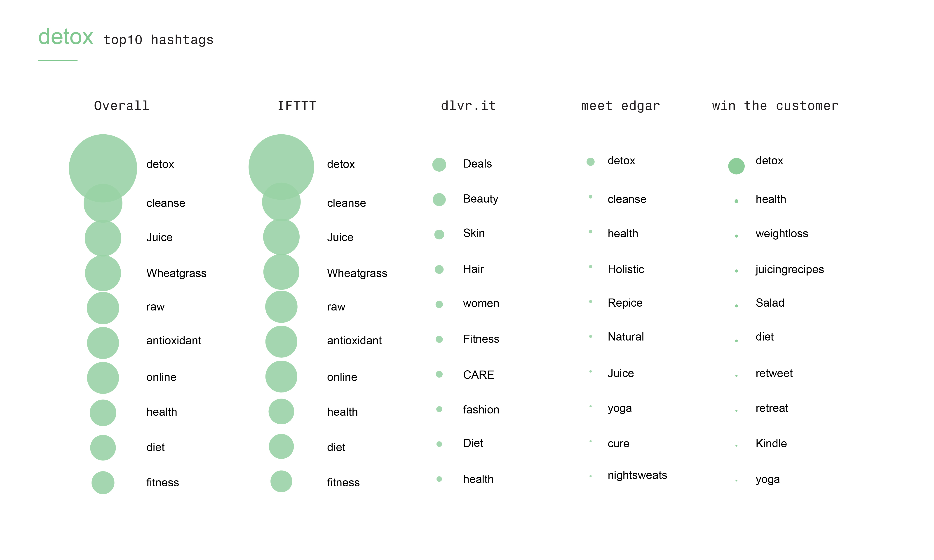
Task: Click the large detox bubble under Overall
Action: (103, 168)
